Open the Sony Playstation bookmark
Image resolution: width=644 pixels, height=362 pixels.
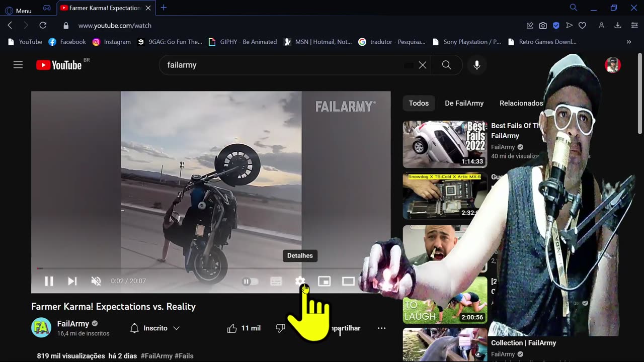pos(466,42)
